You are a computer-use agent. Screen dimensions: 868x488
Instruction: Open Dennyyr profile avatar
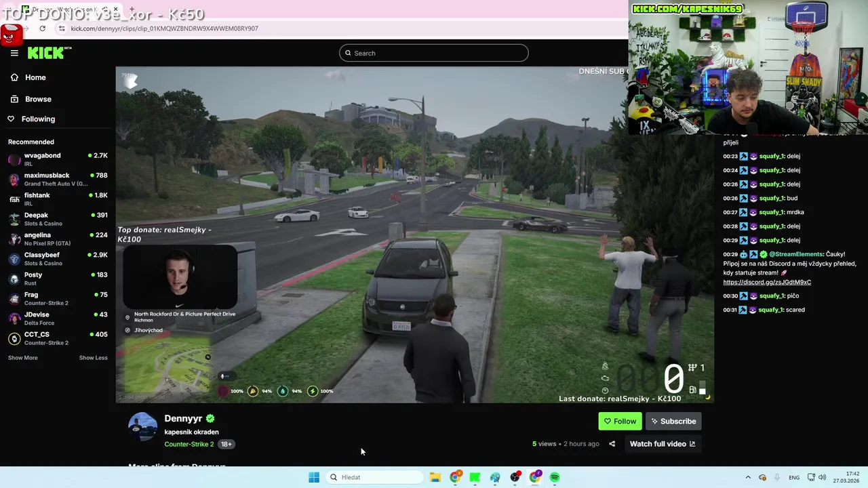143,426
